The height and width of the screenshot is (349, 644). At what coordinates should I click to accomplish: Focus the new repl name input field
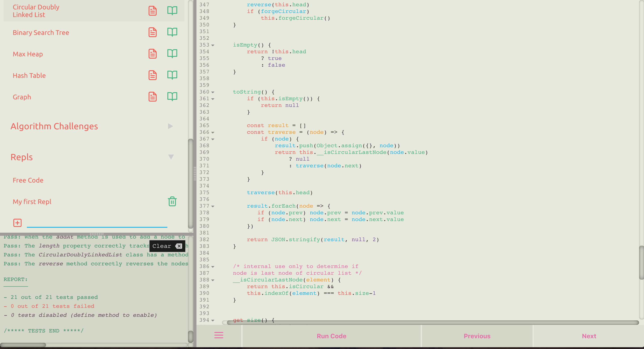pyautogui.click(x=97, y=223)
